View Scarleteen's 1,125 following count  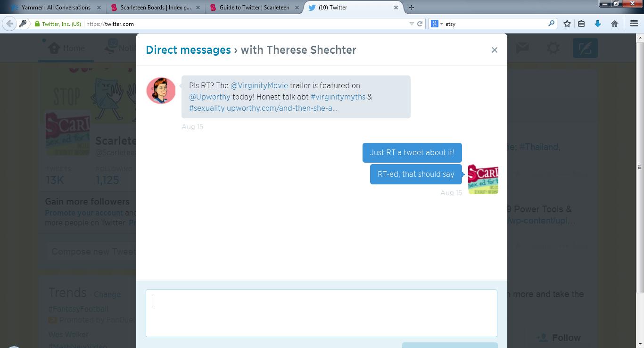(x=107, y=180)
